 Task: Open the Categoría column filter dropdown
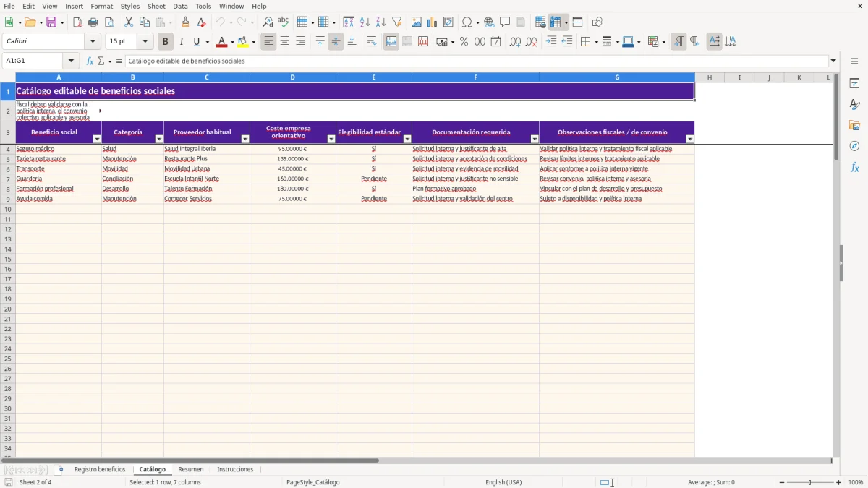(x=159, y=139)
